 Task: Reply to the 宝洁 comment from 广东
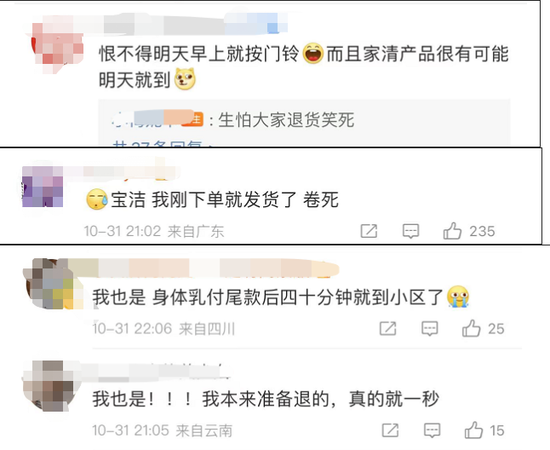(410, 231)
